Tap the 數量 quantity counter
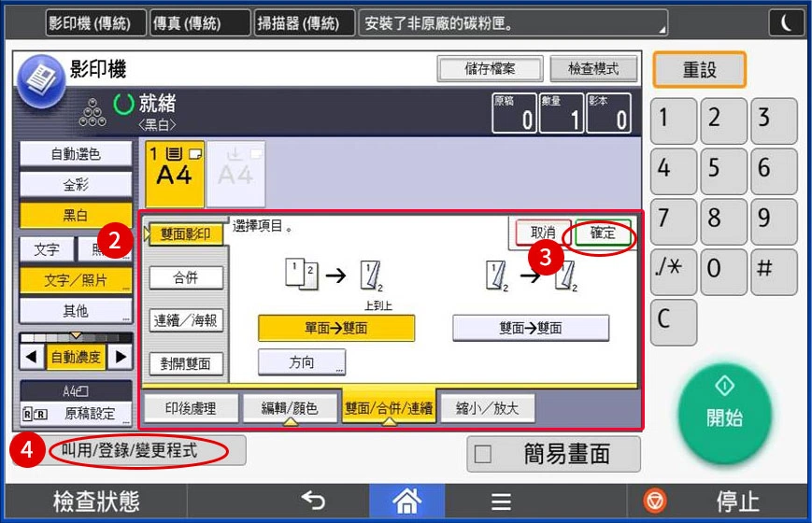This screenshot has width=812, height=523. tap(562, 113)
